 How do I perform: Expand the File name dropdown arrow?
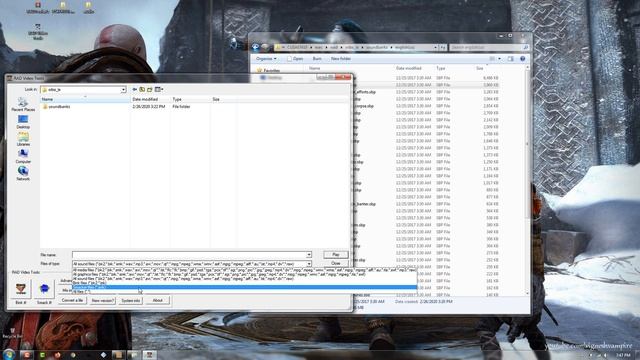tap(309, 255)
